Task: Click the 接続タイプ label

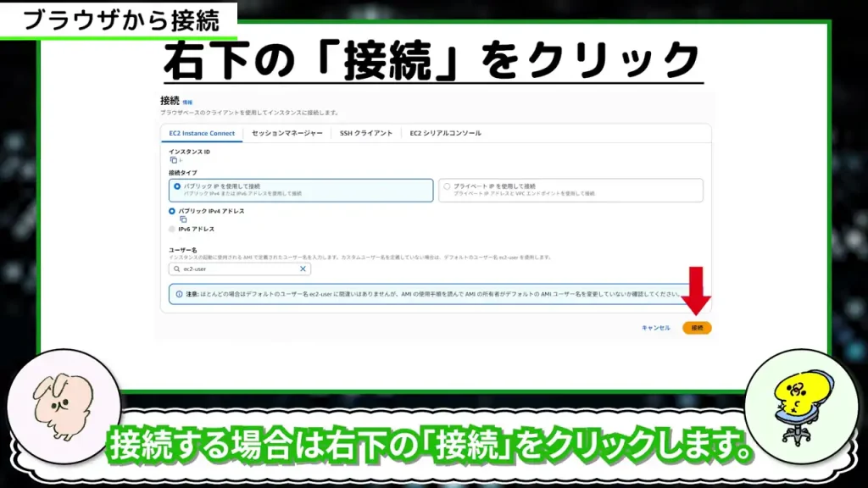Action: pos(183,173)
